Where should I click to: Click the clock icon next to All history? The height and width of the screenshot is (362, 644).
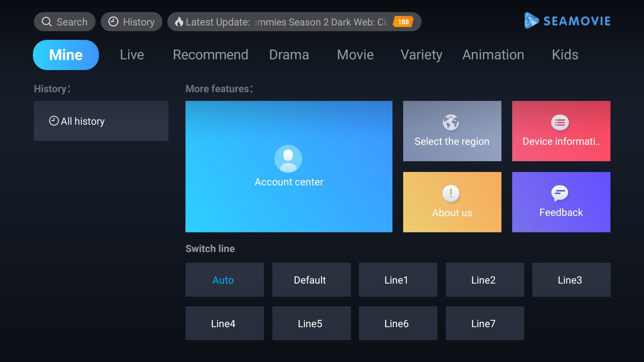[x=54, y=121]
